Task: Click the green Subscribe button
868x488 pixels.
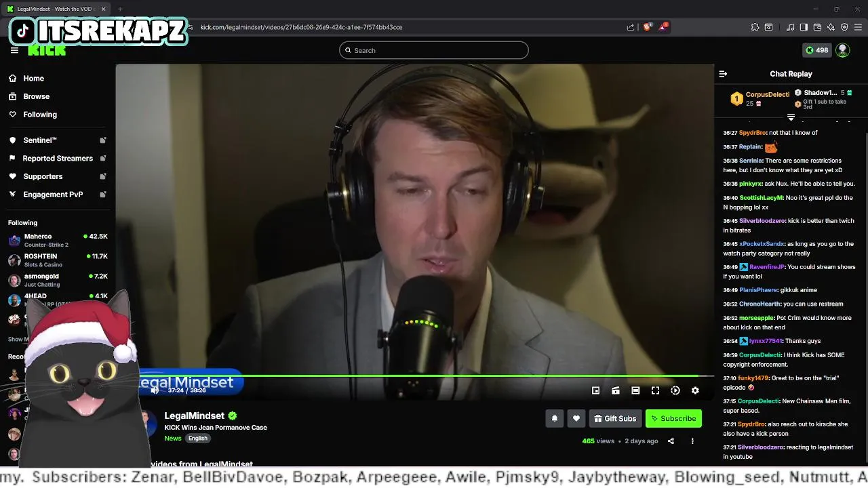Action: 673,419
